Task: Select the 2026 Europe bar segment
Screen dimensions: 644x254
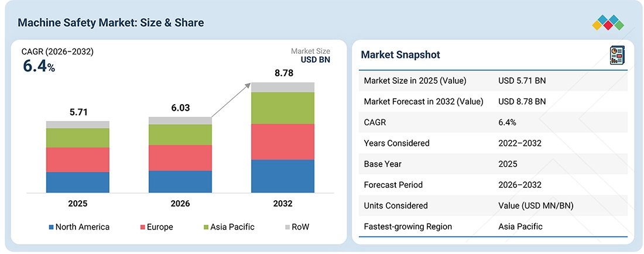Action: 180,157
